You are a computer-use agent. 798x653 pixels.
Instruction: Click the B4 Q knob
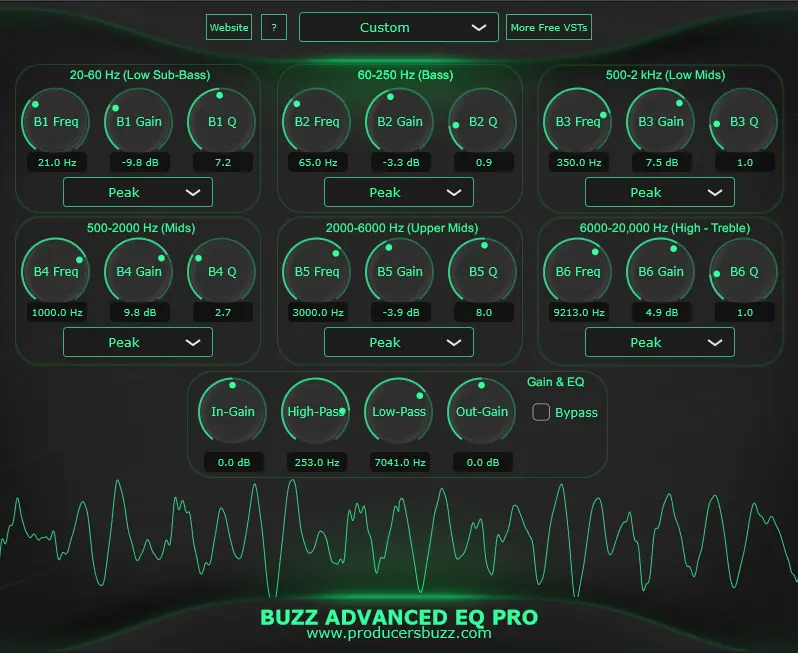click(x=222, y=271)
